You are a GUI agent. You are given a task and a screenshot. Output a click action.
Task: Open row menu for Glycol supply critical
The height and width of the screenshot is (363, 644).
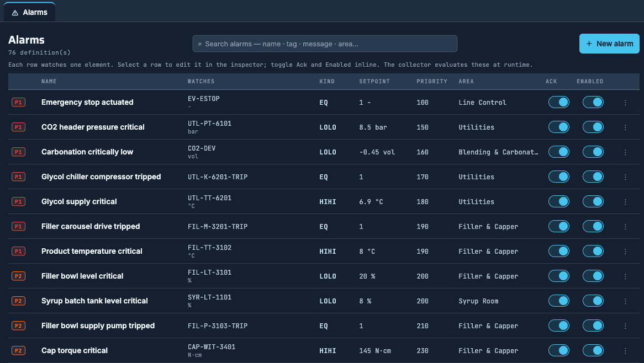625,202
